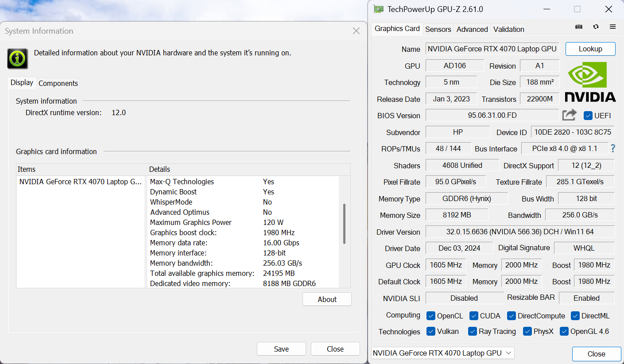624x364 pixels.
Task: Click the Memory bandwidth row
Action: (x=243, y=263)
